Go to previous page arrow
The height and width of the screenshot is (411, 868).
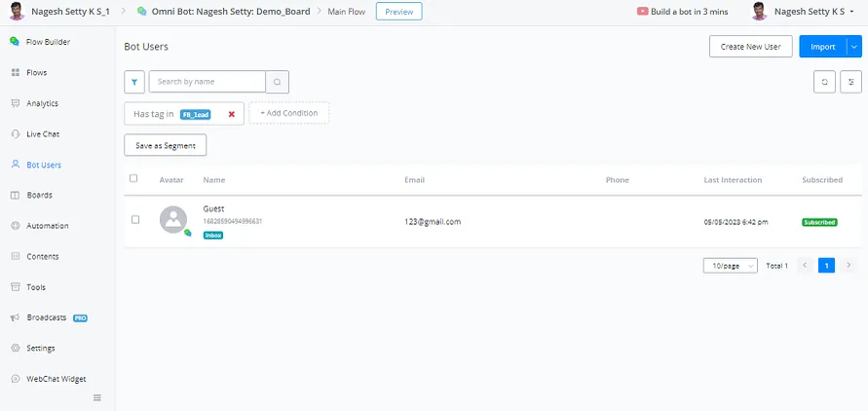[805, 266]
